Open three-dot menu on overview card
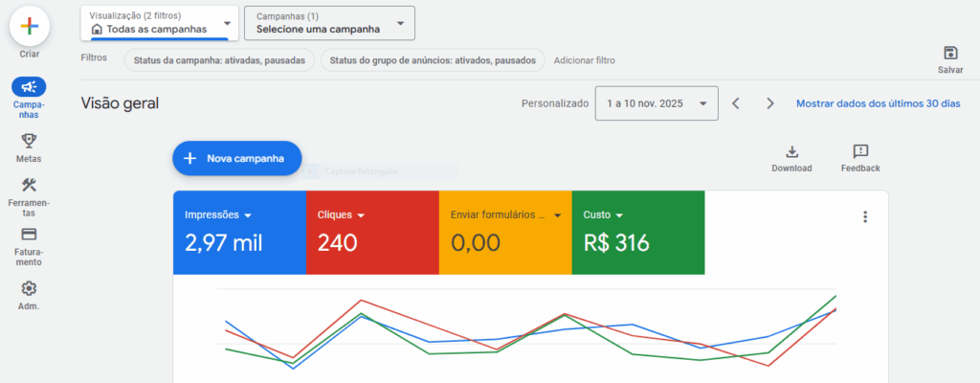Screen dimensions: 980x383 coord(865,217)
